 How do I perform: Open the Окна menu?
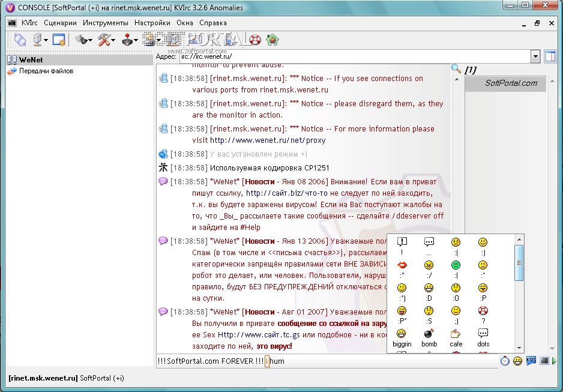(x=184, y=23)
